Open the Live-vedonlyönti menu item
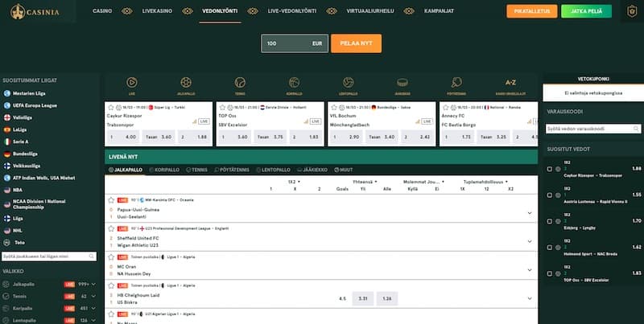This screenshot has width=644, height=324. [x=292, y=11]
